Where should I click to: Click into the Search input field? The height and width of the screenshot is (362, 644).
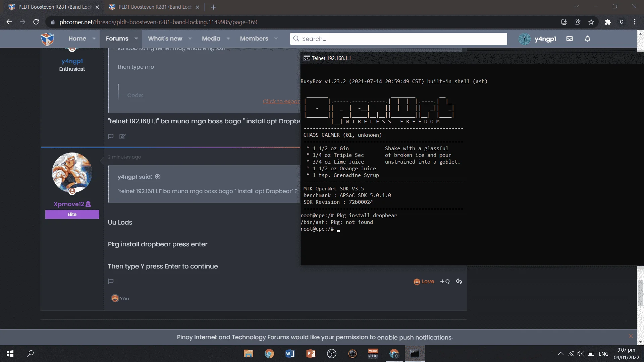coord(398,39)
